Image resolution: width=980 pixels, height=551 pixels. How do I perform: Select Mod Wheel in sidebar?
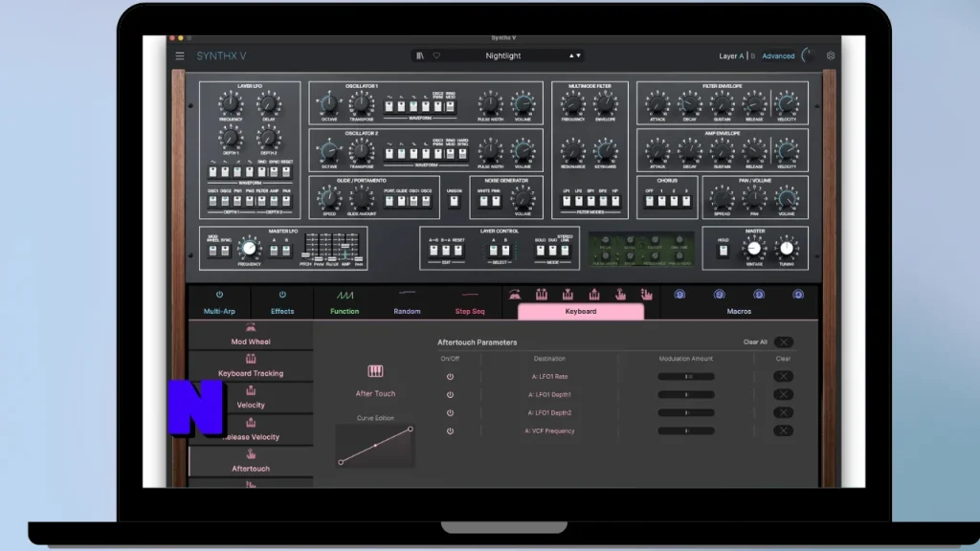click(x=251, y=336)
